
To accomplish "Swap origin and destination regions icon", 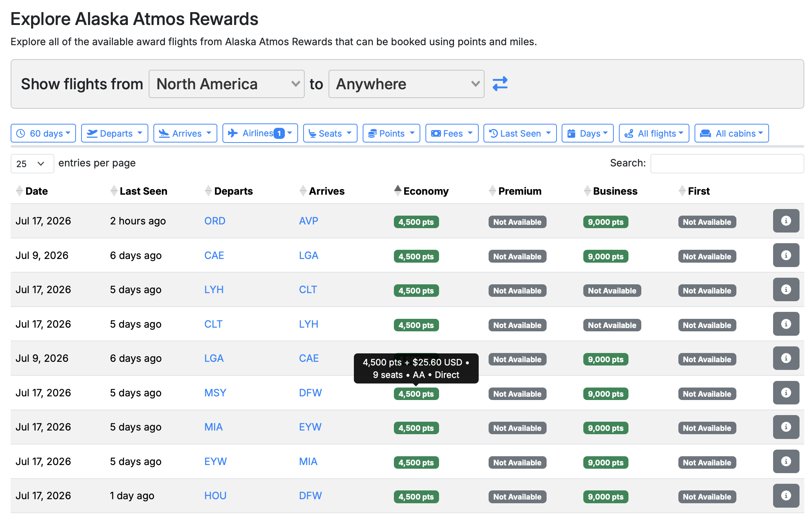I will (x=500, y=84).
